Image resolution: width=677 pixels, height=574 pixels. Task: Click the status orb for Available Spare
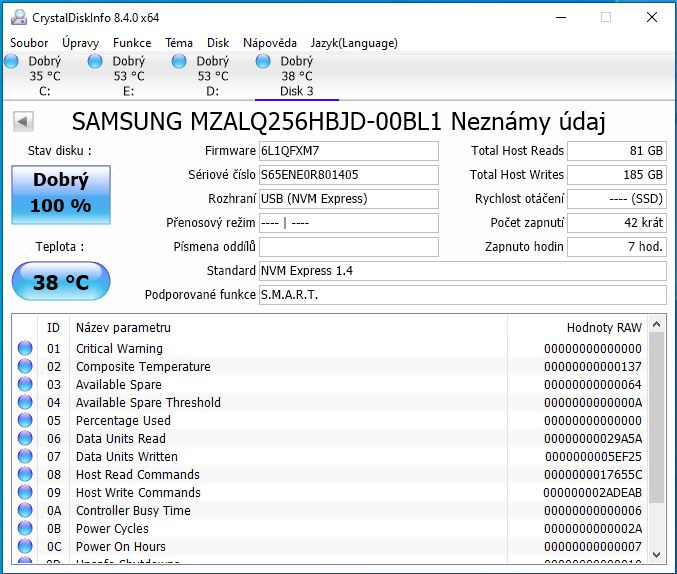(x=25, y=384)
